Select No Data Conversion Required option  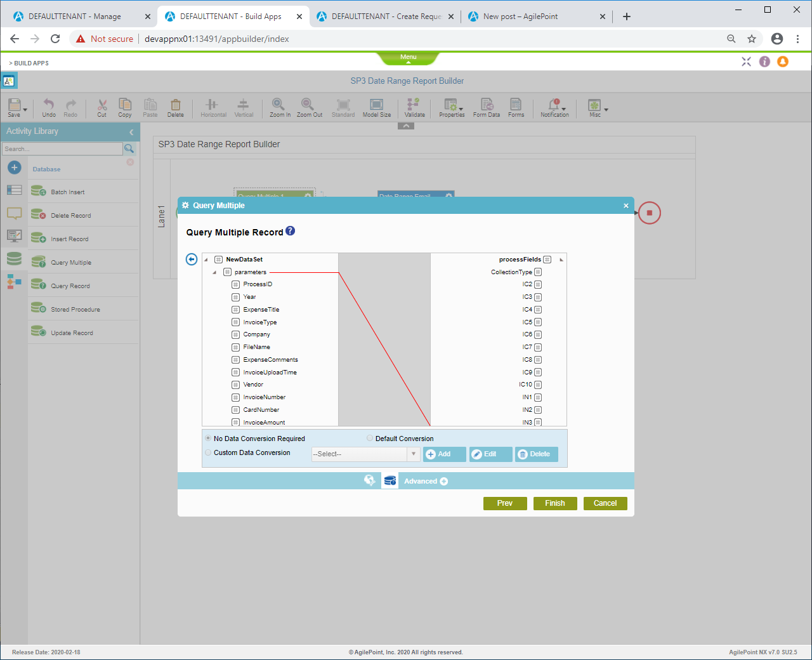coord(208,439)
